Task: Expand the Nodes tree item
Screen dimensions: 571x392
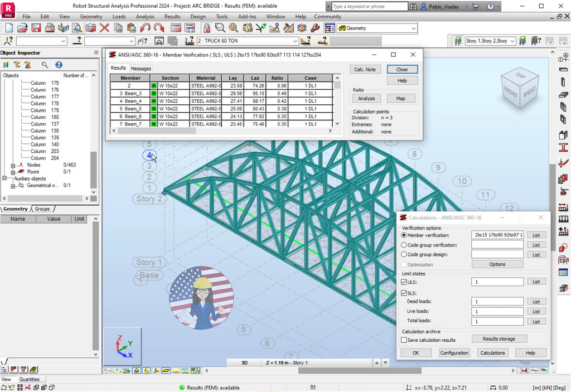Action: tap(13, 166)
